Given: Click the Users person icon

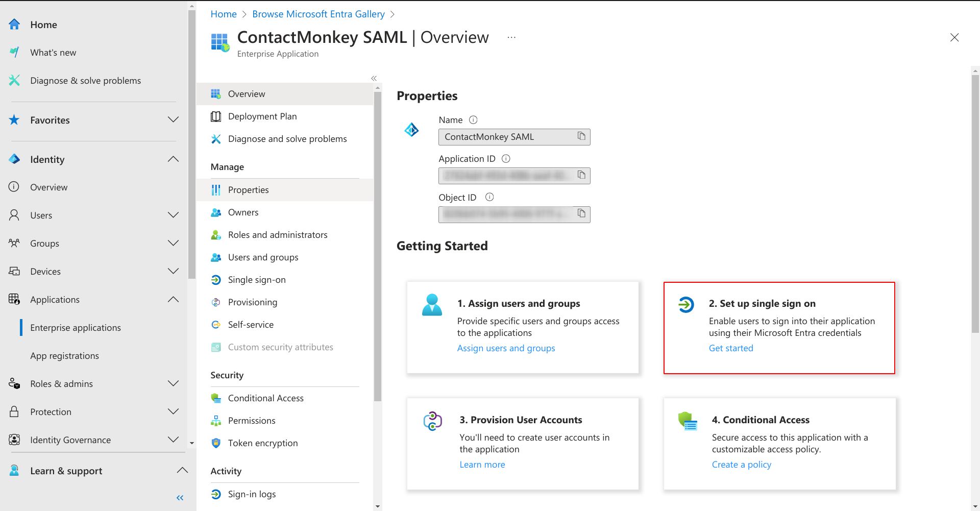Looking at the screenshot, I should coord(14,215).
